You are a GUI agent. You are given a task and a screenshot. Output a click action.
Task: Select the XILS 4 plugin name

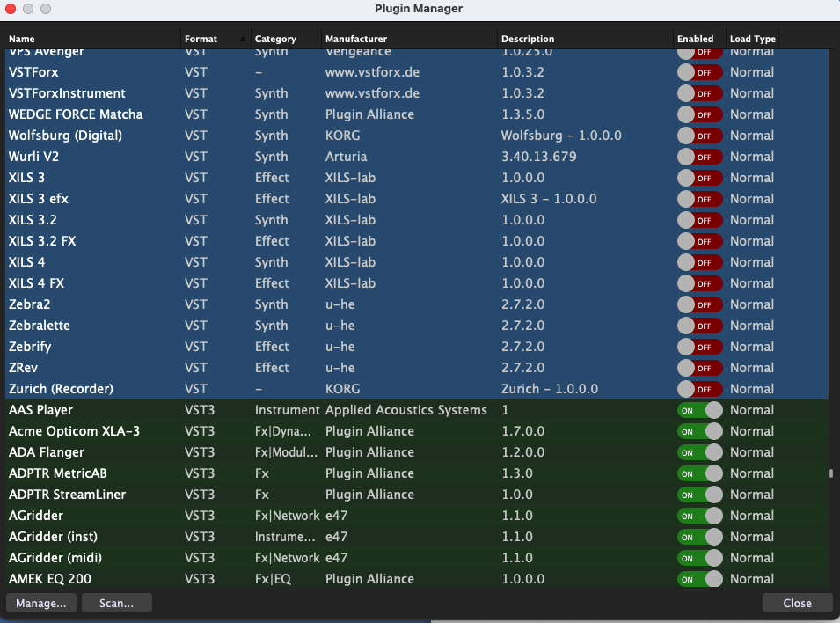26,262
